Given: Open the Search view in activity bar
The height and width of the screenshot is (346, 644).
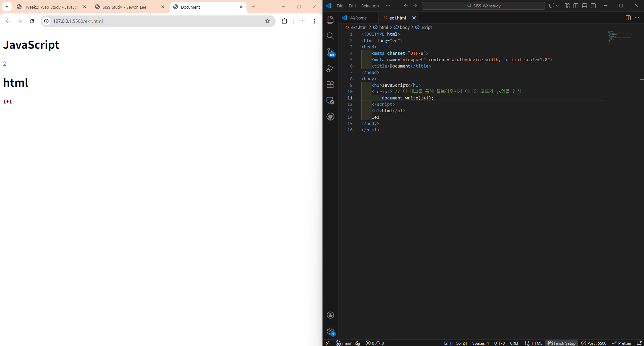Looking at the screenshot, I should (x=330, y=36).
